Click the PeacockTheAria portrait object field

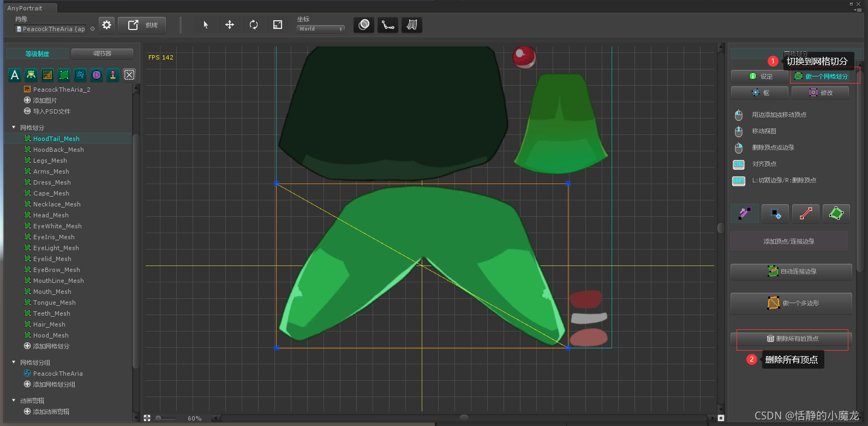point(51,29)
